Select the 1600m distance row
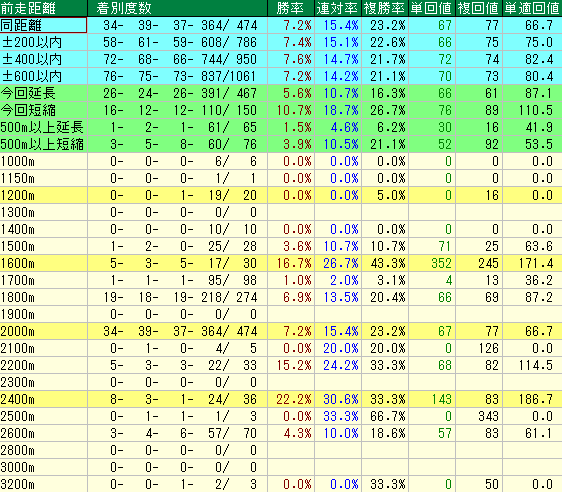The image size is (562, 492). pyautogui.click(x=281, y=263)
